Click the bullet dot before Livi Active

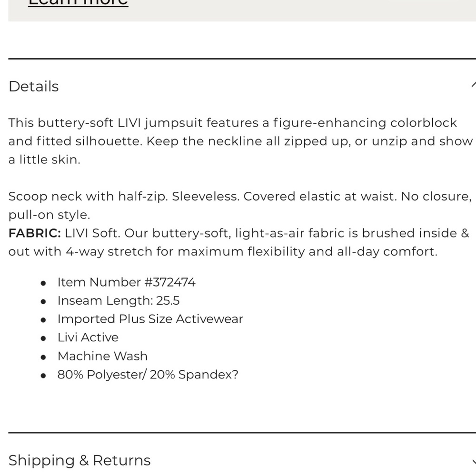(43, 339)
